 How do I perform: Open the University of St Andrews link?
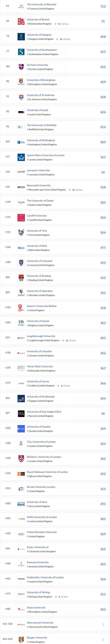point(41,95)
